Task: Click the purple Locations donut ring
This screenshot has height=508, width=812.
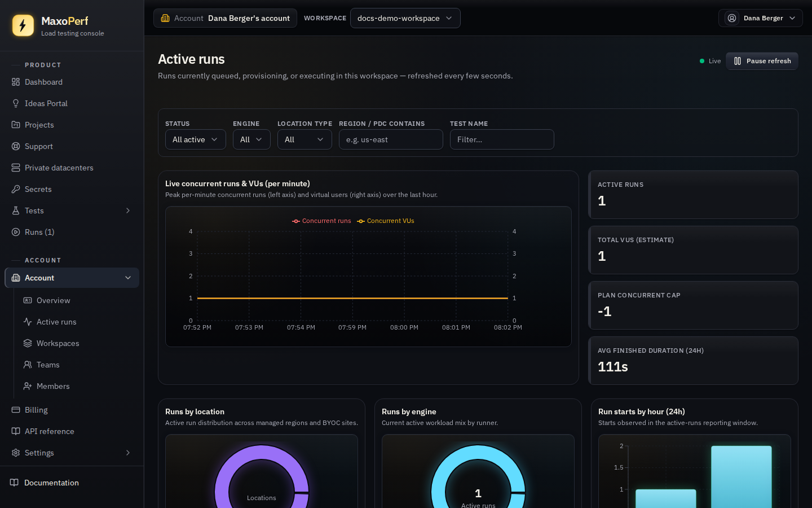Action: click(262, 453)
